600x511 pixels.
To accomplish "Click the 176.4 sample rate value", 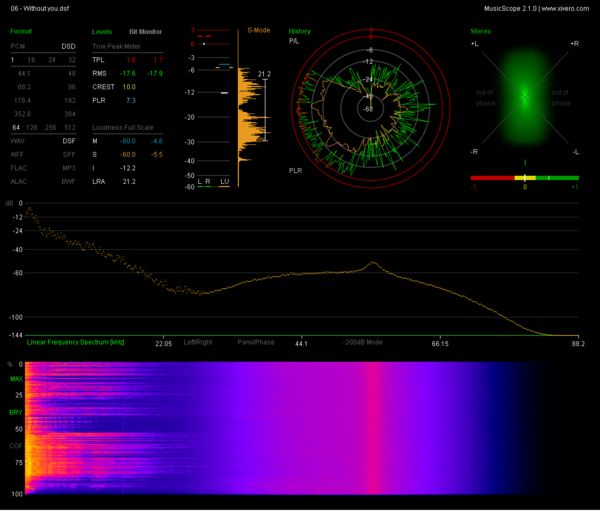I will [x=22, y=101].
